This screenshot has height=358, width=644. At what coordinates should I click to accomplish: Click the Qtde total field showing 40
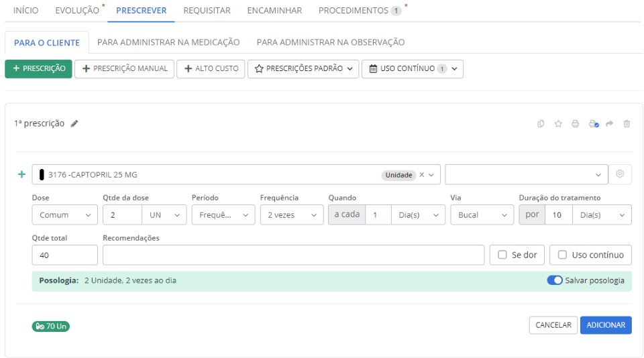[65, 255]
